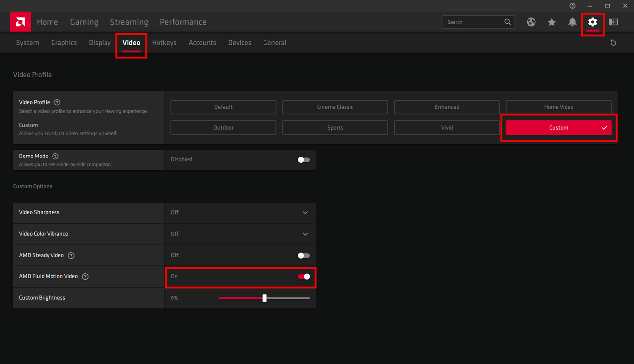634x364 pixels.
Task: Click the reset arrow icon under the toolbar
Action: (613, 43)
